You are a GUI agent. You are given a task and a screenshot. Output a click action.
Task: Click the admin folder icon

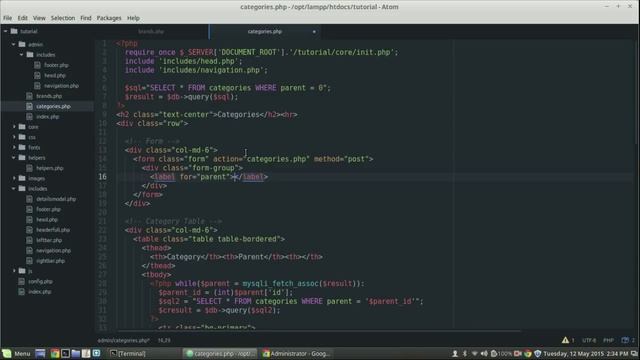pos(22,44)
